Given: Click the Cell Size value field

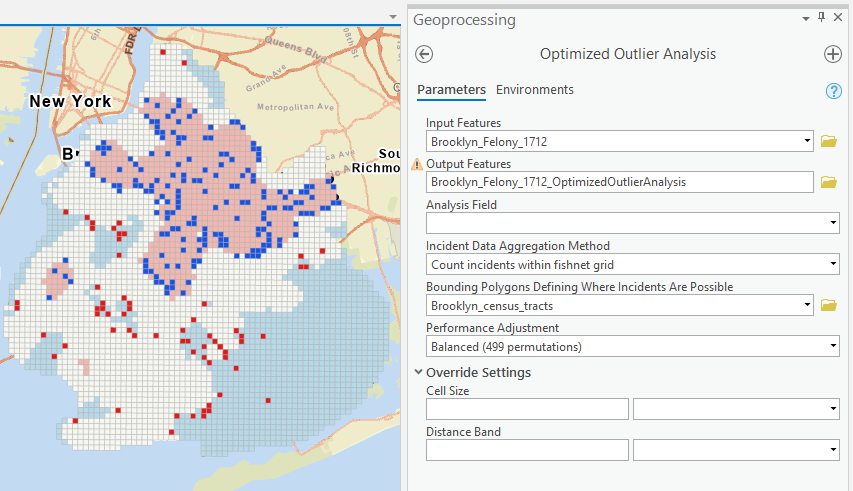Looking at the screenshot, I should click(x=527, y=409).
